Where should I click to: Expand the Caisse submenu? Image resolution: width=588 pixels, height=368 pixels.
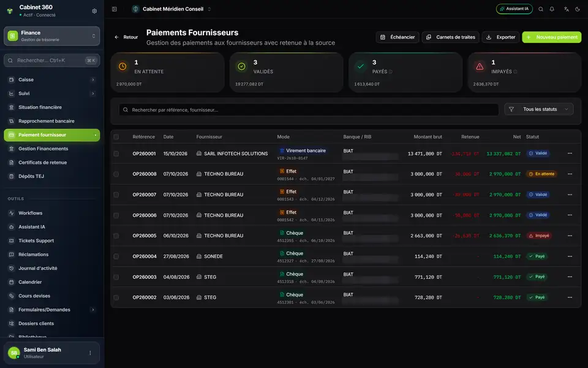pyautogui.click(x=93, y=80)
